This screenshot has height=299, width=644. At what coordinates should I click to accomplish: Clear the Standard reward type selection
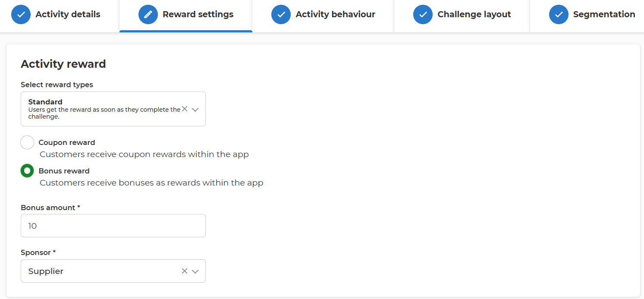pyautogui.click(x=185, y=109)
